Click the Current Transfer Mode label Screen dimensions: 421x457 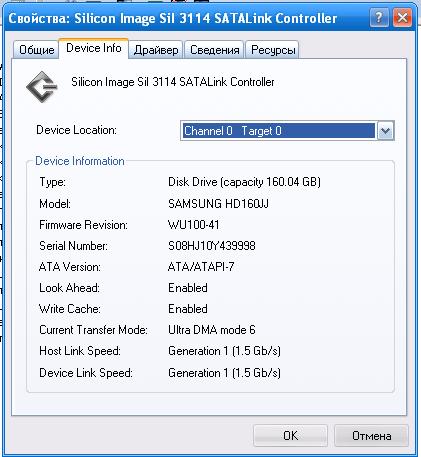coord(93,330)
